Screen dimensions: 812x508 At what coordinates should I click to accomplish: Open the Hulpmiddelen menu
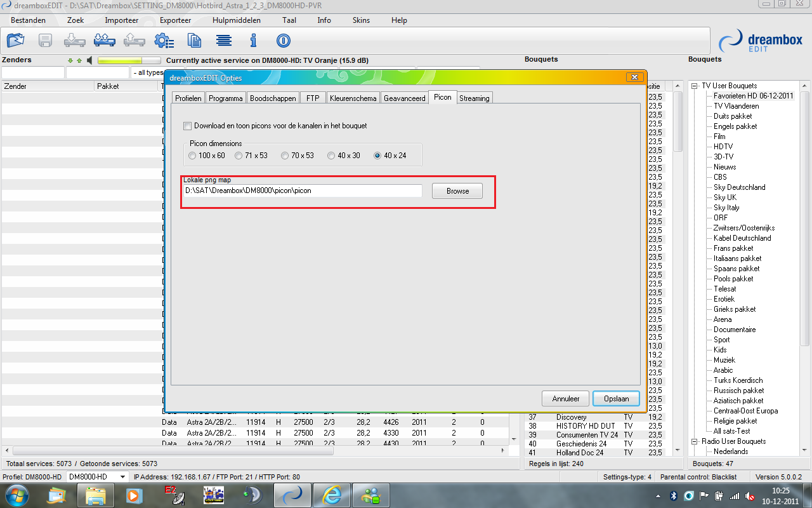[237, 20]
